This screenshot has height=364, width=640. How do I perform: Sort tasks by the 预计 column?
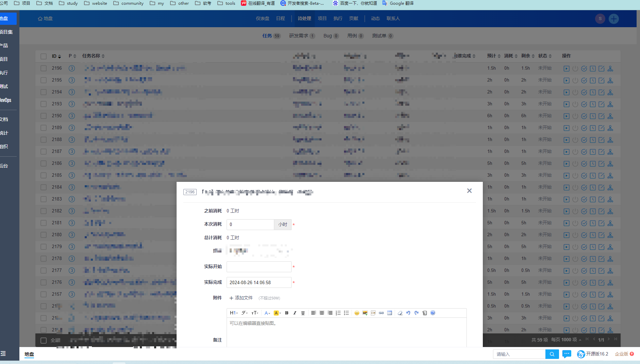(494, 56)
